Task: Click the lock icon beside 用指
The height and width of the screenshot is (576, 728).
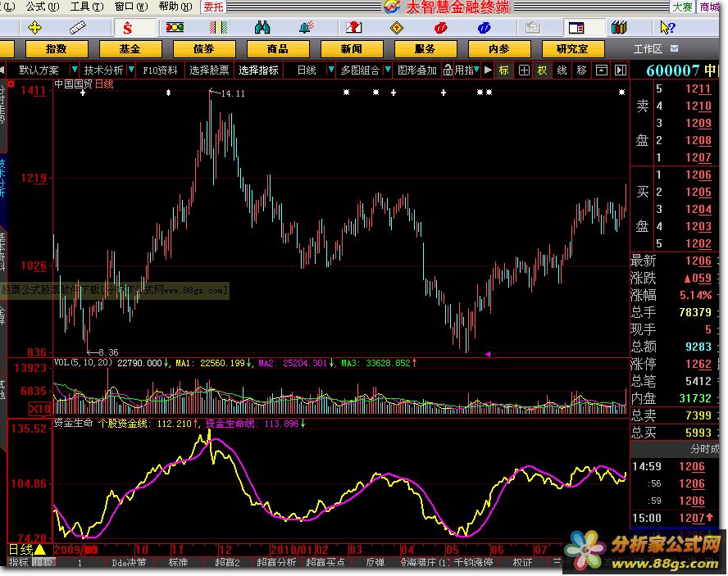Action: tap(448, 70)
